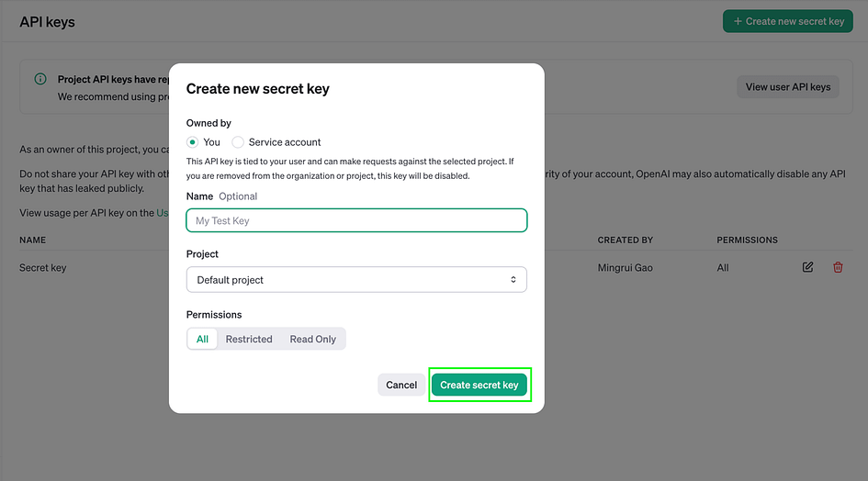Open the Default project dropdown

(356, 280)
